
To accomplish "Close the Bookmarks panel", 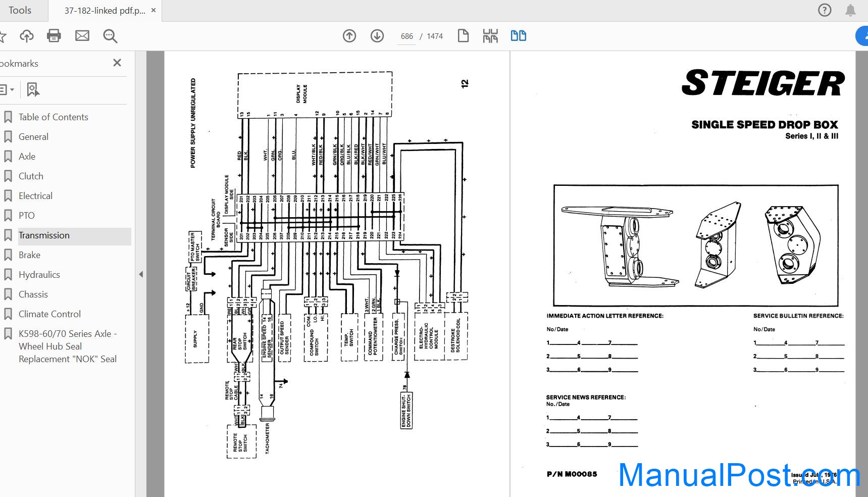I will click(117, 63).
